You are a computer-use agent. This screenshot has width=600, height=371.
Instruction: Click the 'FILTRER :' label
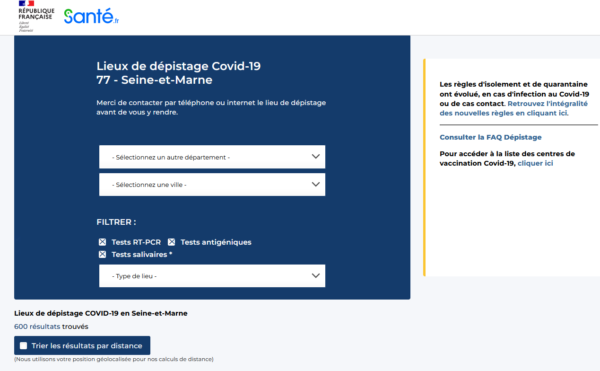(116, 222)
